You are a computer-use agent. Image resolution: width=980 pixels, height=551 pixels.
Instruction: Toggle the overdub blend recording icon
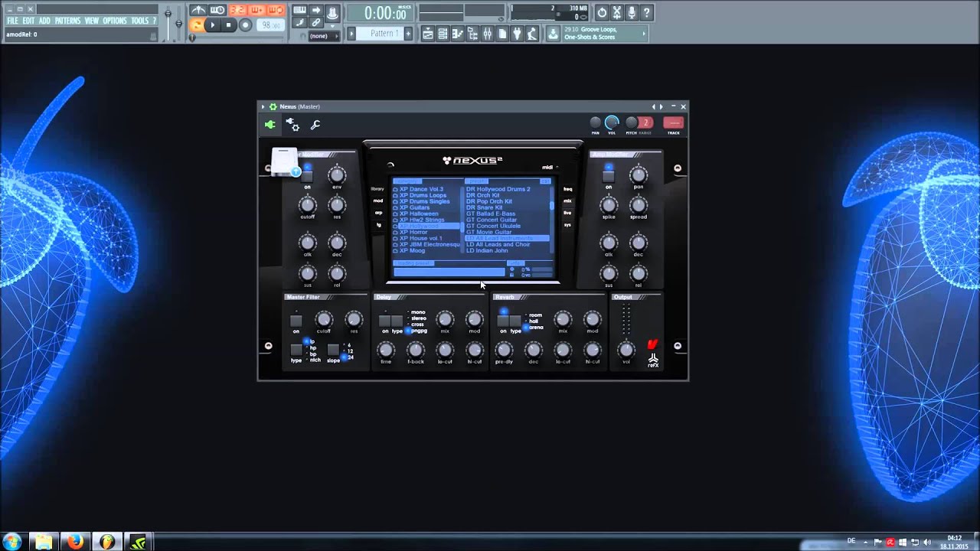[256, 10]
